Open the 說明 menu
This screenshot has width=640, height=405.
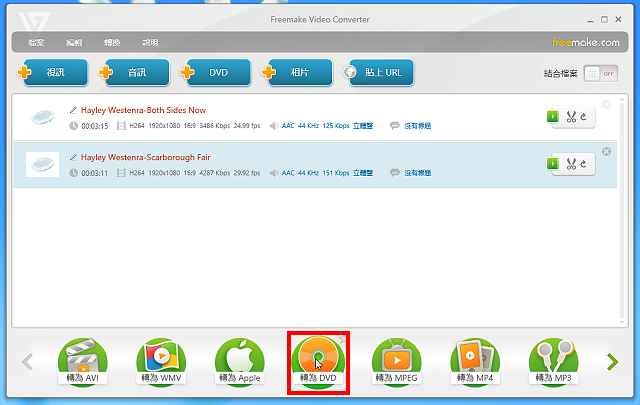pos(150,42)
